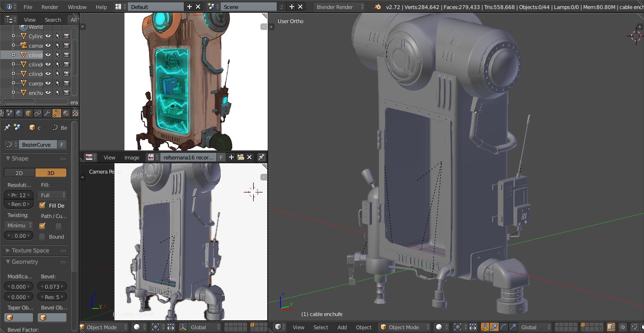This screenshot has width=644, height=333.
Task: Open Texture properties tab
Action: pyautogui.click(x=75, y=113)
